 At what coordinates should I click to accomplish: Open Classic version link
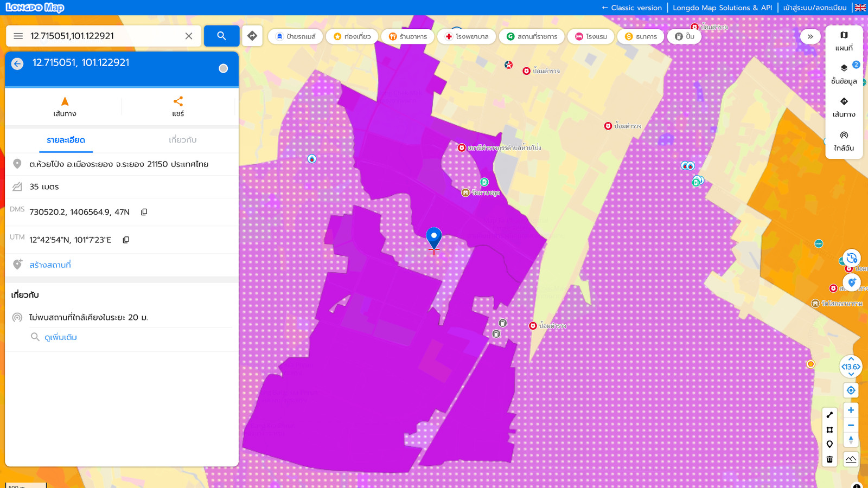coord(631,8)
